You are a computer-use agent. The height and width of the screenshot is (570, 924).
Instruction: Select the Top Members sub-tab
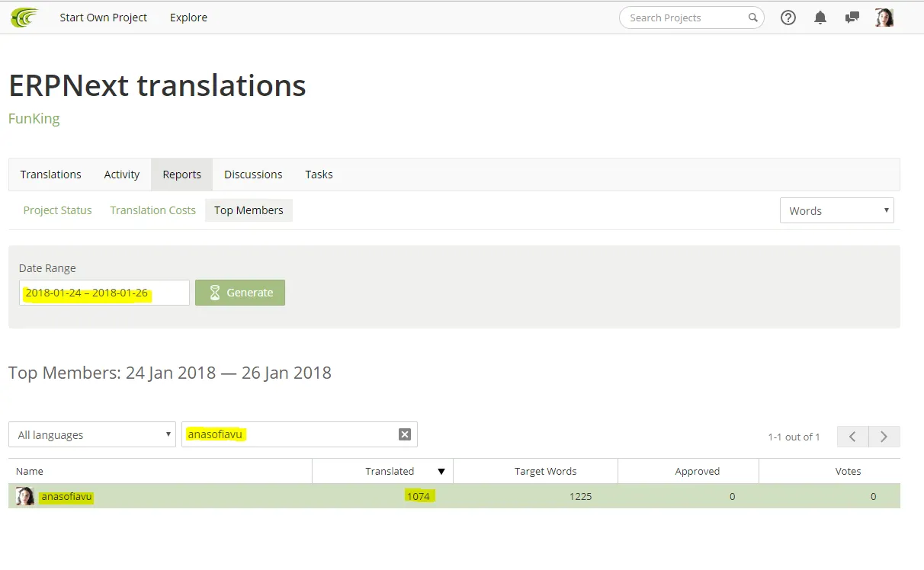point(249,210)
